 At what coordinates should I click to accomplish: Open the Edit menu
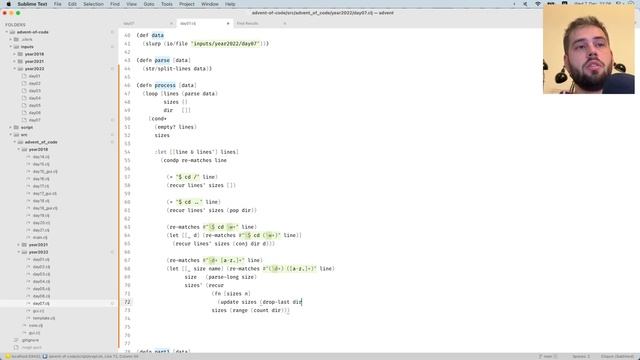(x=72, y=4)
